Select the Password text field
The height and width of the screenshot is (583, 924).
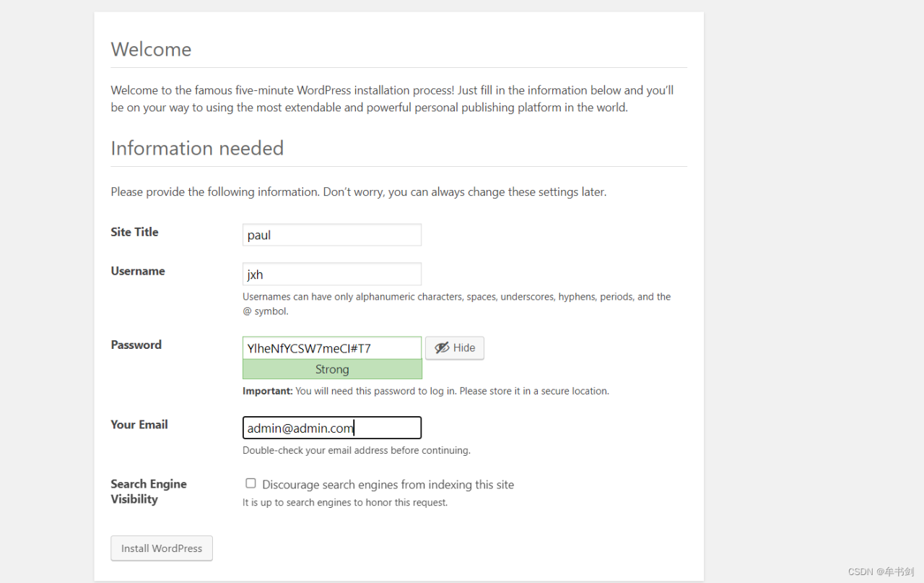[x=331, y=348]
